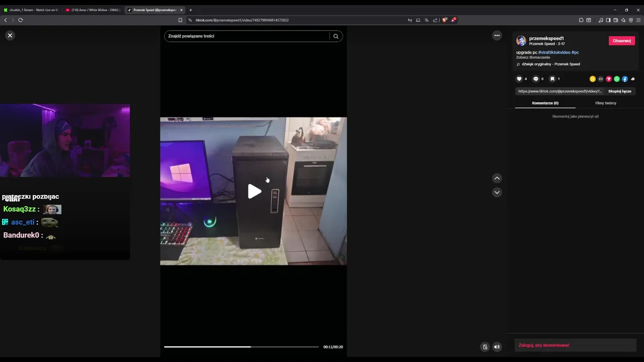Click the browser back arrow
Viewport: 644px width, 362px height.
tap(6, 20)
